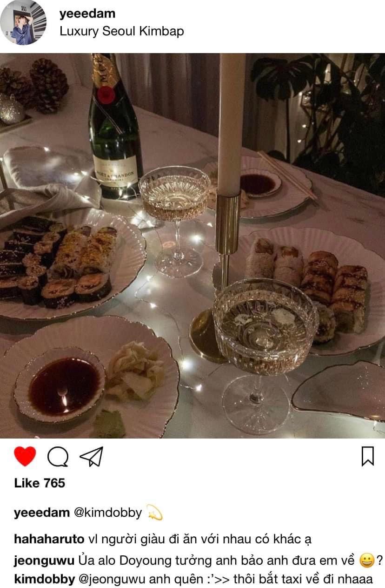The height and width of the screenshot is (588, 385).
Task: View the Like 765 list
Action: (40, 483)
